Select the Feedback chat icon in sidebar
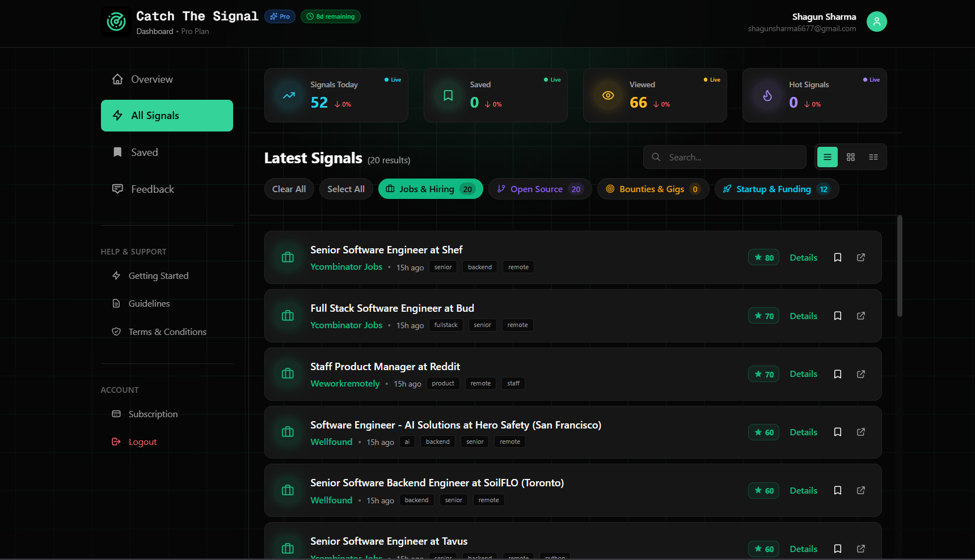 117,189
